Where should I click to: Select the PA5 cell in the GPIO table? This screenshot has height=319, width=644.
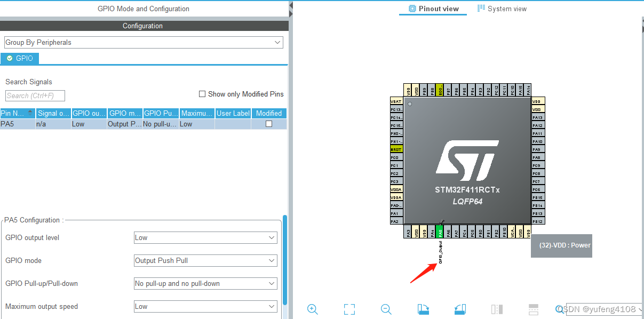(x=18, y=124)
